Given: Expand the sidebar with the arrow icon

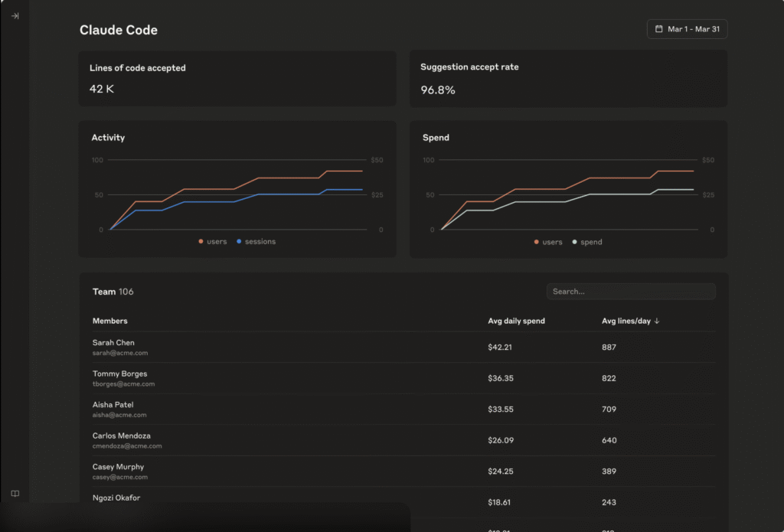Looking at the screenshot, I should point(15,15).
